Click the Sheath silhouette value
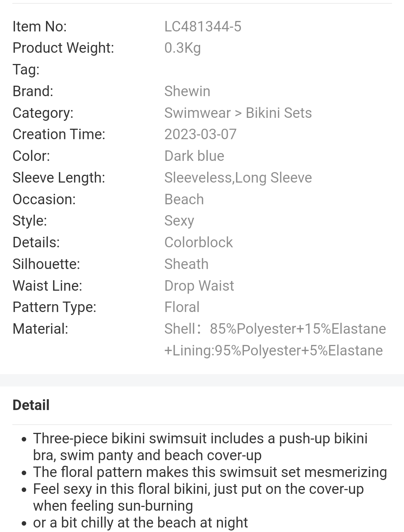 point(186,264)
